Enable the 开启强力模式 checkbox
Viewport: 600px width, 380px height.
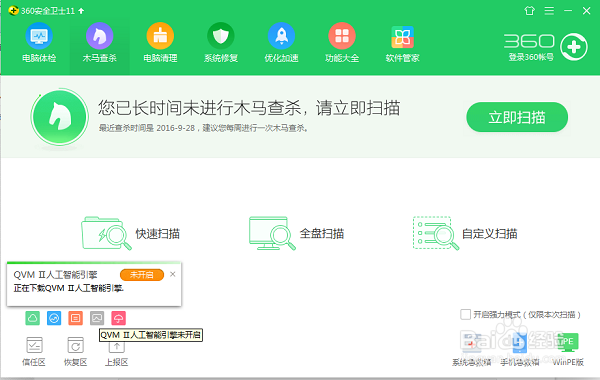point(465,315)
